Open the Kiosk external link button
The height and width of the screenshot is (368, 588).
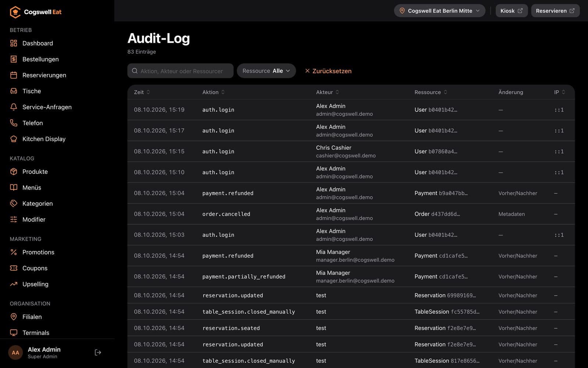512,11
